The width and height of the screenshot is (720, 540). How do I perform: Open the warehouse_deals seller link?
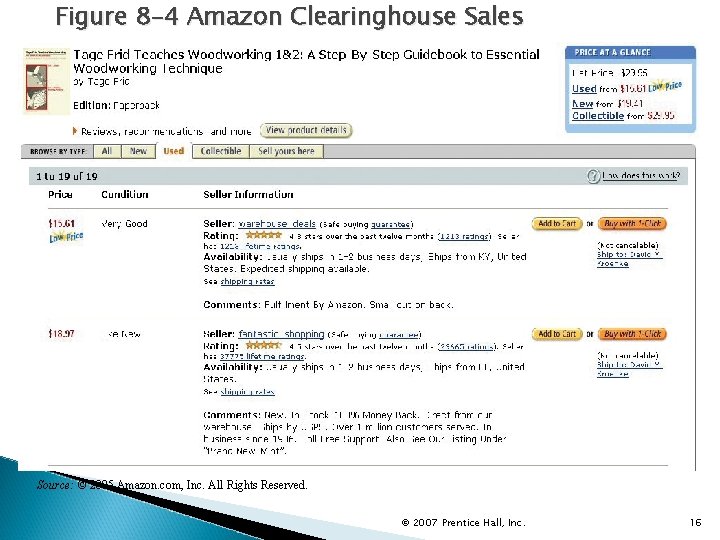(277, 224)
